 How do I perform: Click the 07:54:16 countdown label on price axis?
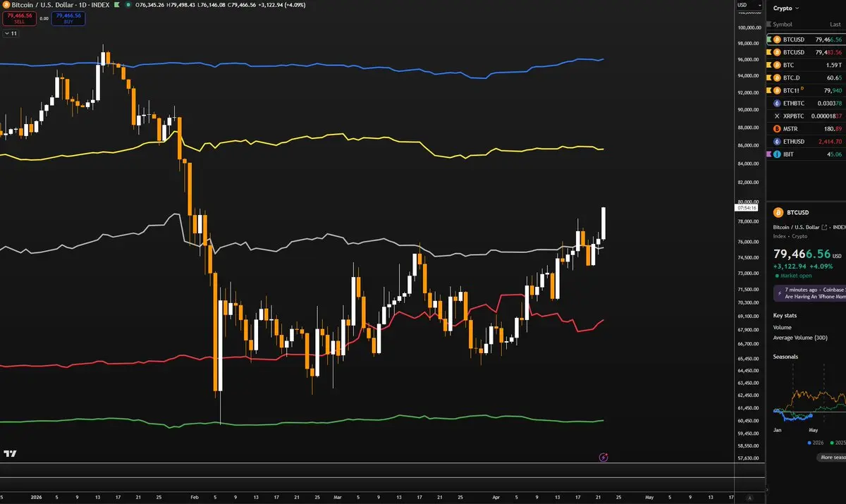pyautogui.click(x=747, y=208)
